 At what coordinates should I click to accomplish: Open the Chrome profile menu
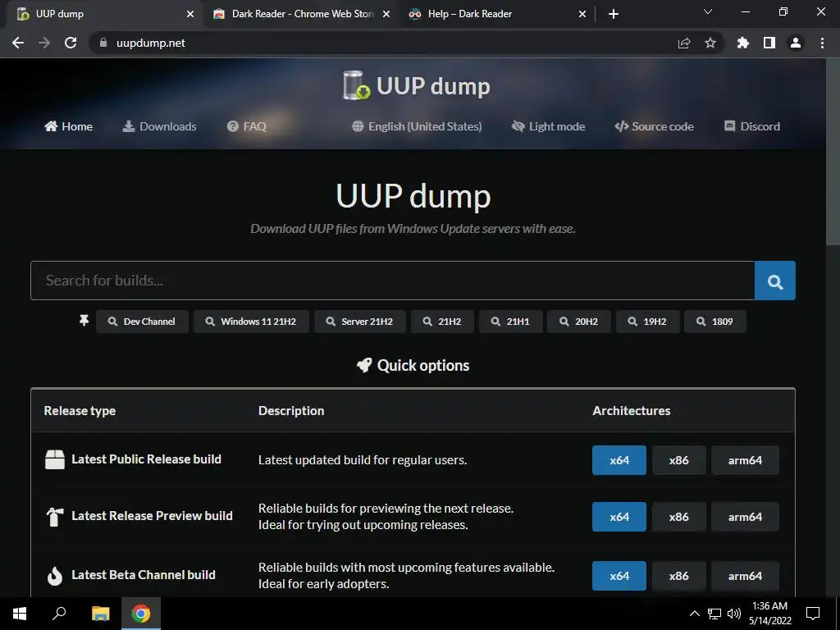796,43
